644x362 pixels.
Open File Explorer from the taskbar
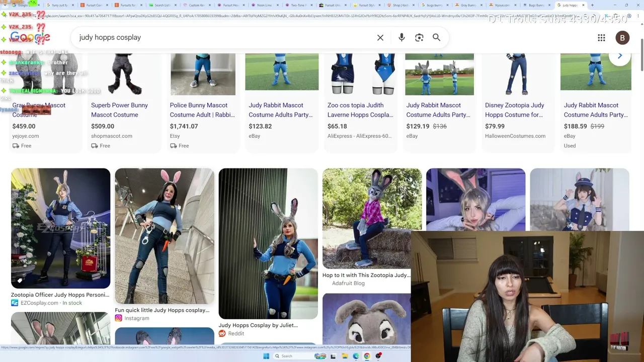point(345,356)
